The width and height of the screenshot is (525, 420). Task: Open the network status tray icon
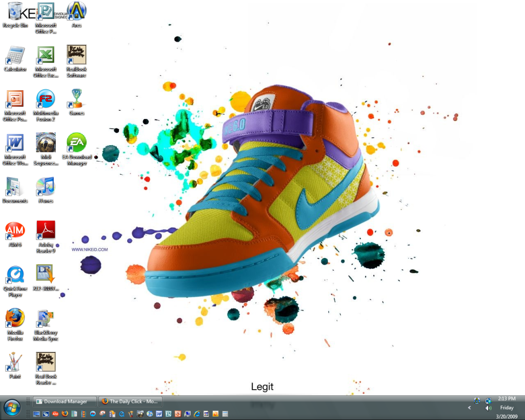489,401
